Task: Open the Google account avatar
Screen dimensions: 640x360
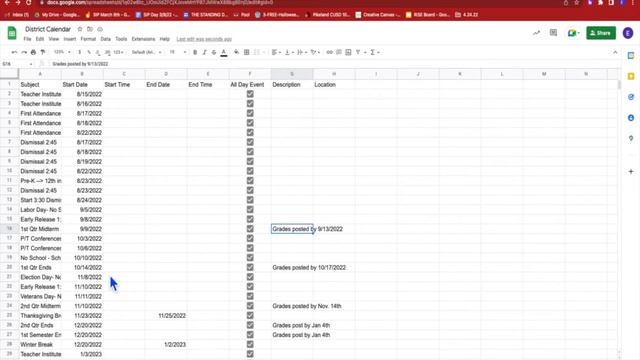Action: [x=628, y=33]
